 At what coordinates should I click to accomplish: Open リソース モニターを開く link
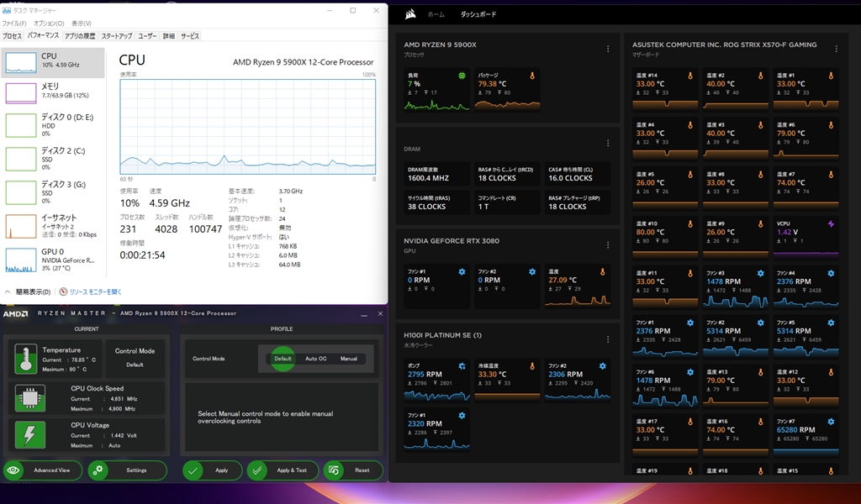pyautogui.click(x=96, y=291)
